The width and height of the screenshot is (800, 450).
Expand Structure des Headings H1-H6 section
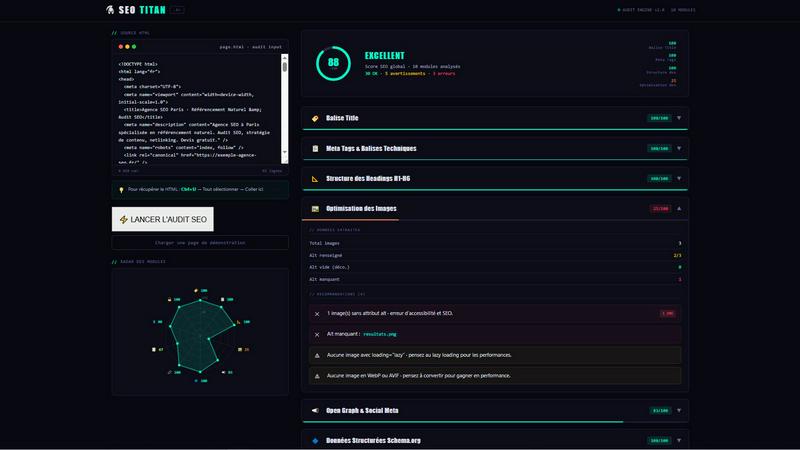tap(679, 179)
